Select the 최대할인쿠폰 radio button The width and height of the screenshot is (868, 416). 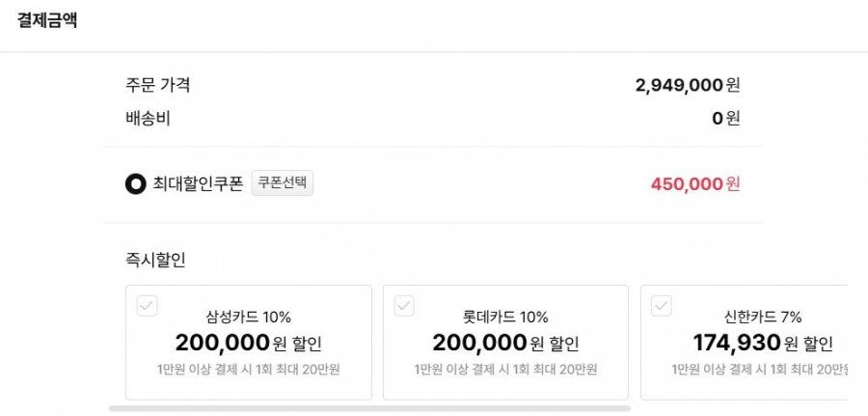tap(135, 183)
